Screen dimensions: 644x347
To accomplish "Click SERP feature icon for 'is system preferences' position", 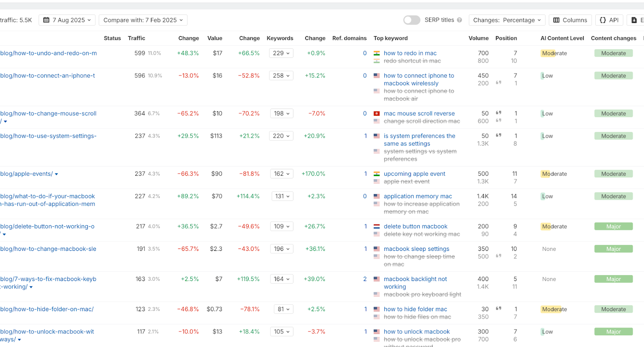I will tap(498, 135).
